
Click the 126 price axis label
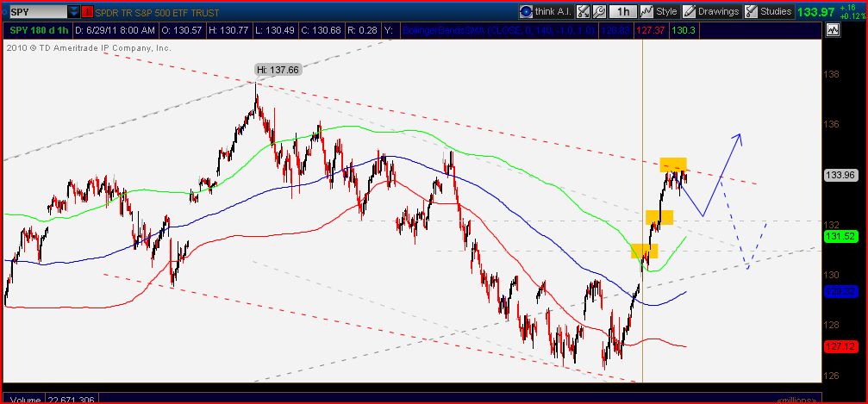click(834, 376)
